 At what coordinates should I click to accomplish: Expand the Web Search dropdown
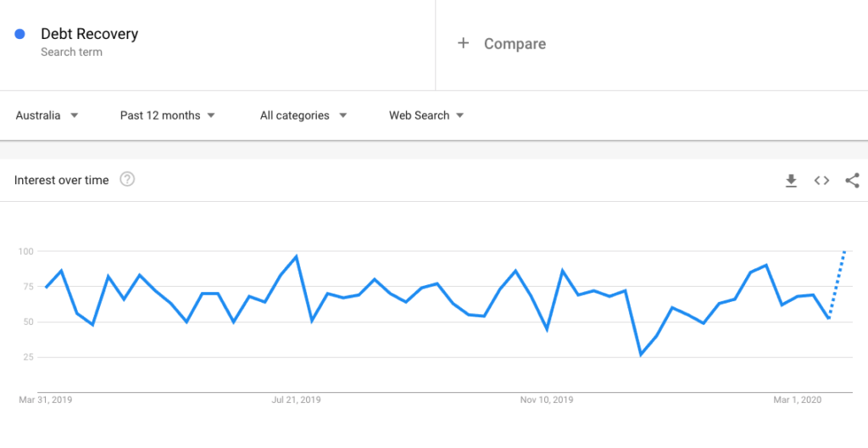pyautogui.click(x=426, y=115)
